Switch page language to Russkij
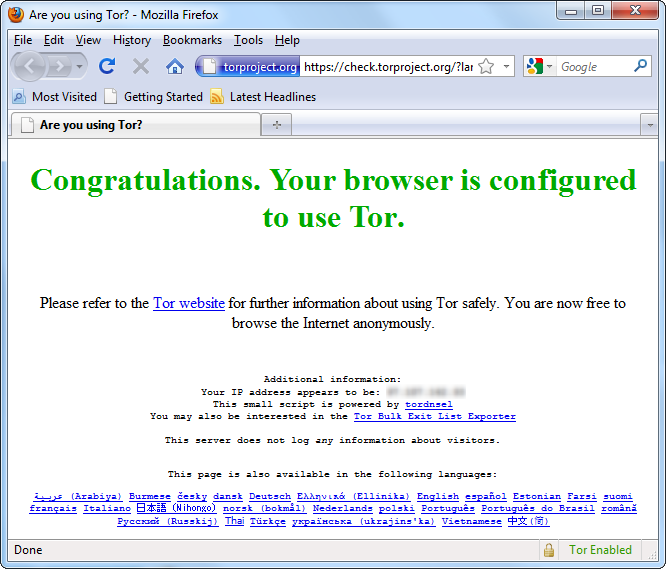This screenshot has width=666, height=569. point(168,521)
